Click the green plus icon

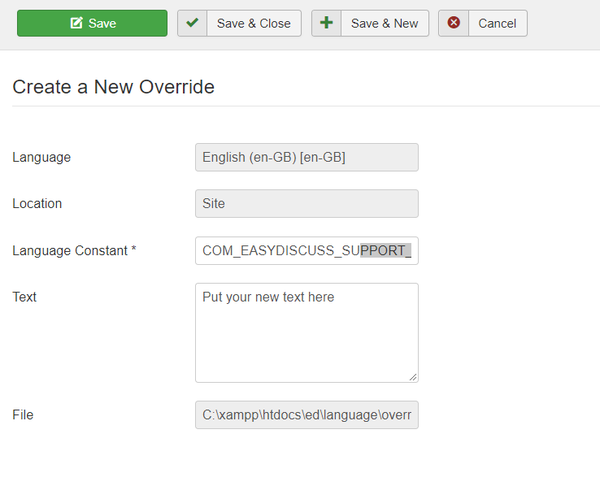click(326, 23)
